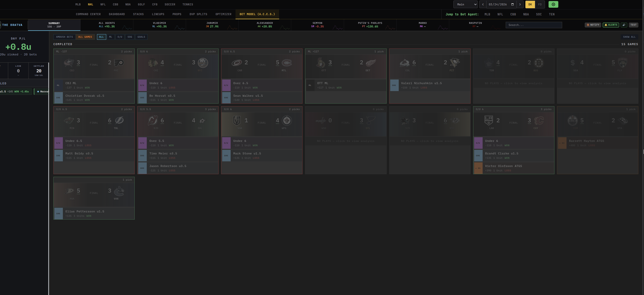Click the NOTIFY bell icon

click(x=588, y=25)
